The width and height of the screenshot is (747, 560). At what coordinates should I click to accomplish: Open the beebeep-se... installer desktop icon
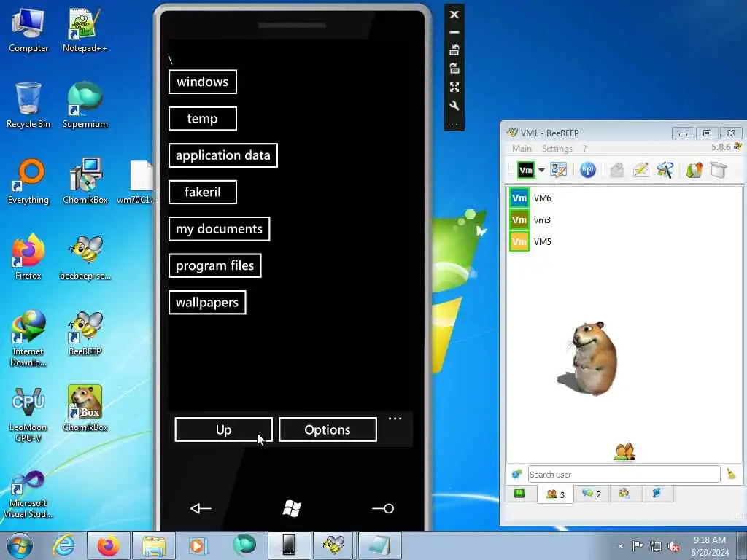coord(85,257)
